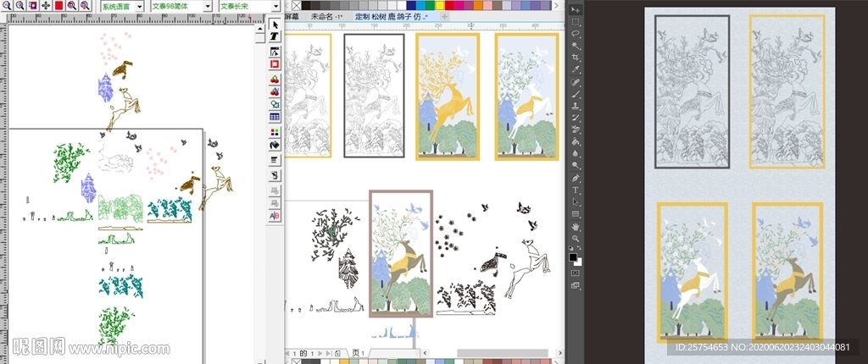Activate the Rectangular Marquee tool
This screenshot has width=868, height=364.
coord(576,21)
